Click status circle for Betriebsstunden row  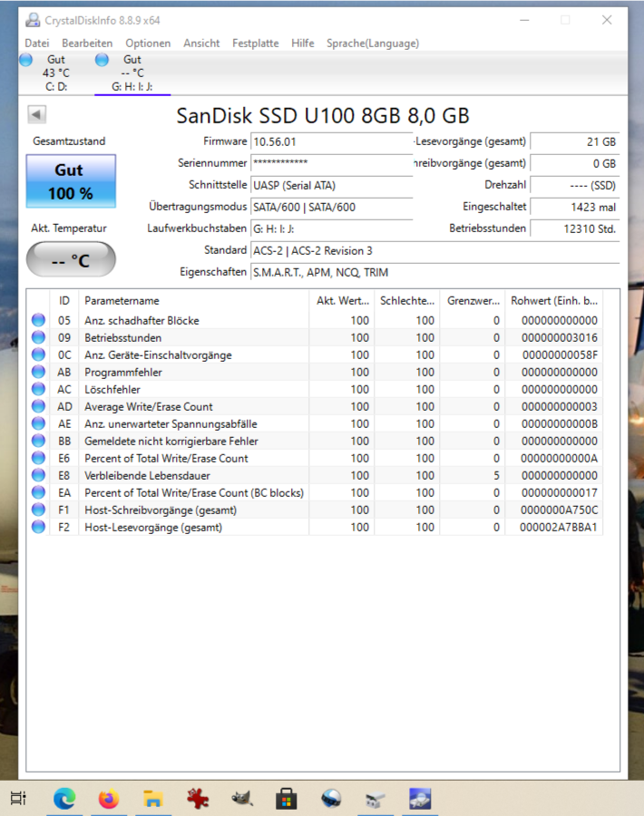click(x=38, y=337)
